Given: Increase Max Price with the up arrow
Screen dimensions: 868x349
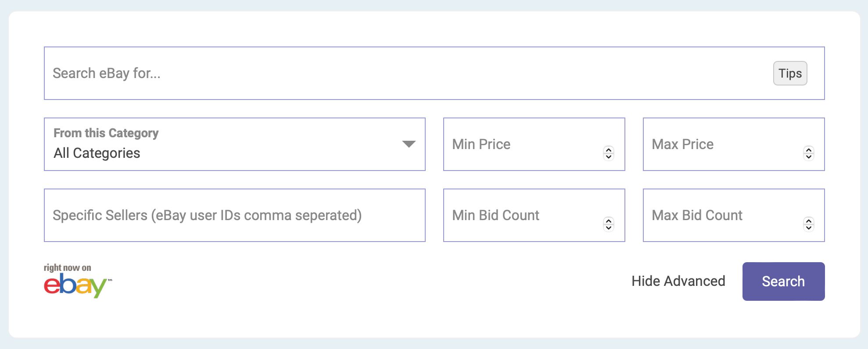Looking at the screenshot, I should (x=809, y=150).
